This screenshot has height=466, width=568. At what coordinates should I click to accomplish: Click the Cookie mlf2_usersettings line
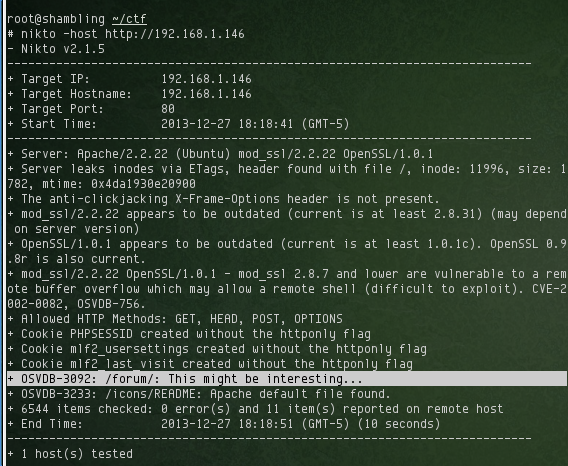(x=217, y=349)
